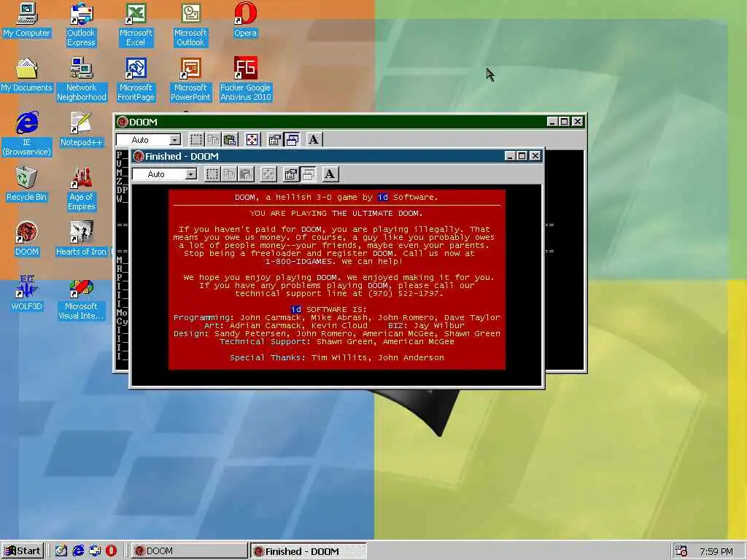This screenshot has width=747, height=560.
Task: Open Network Neighborhood icon
Action: click(x=82, y=79)
